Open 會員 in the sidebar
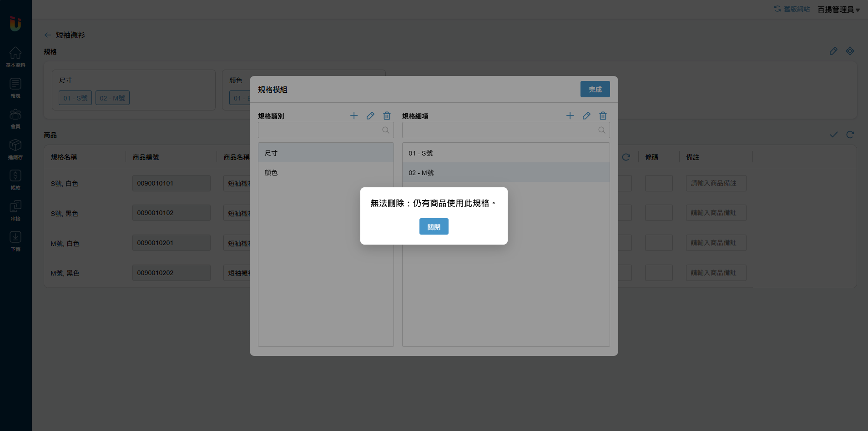Screen dimensions: 868x431 [x=15, y=118]
